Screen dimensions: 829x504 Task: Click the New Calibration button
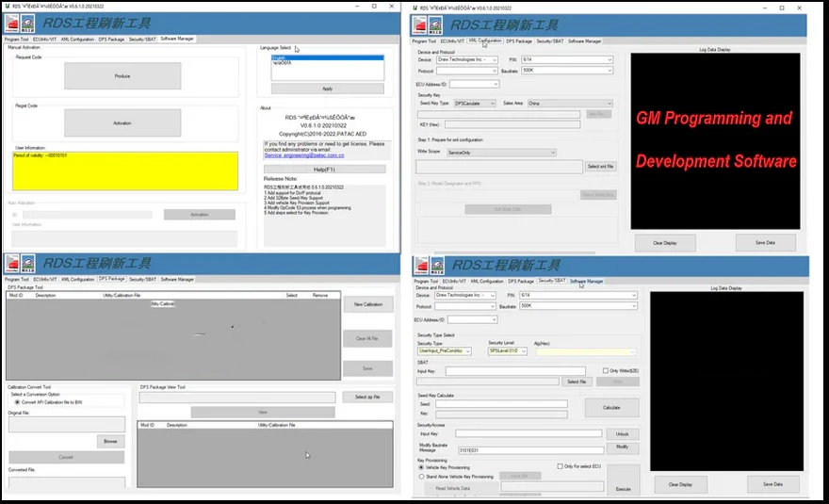tap(367, 305)
